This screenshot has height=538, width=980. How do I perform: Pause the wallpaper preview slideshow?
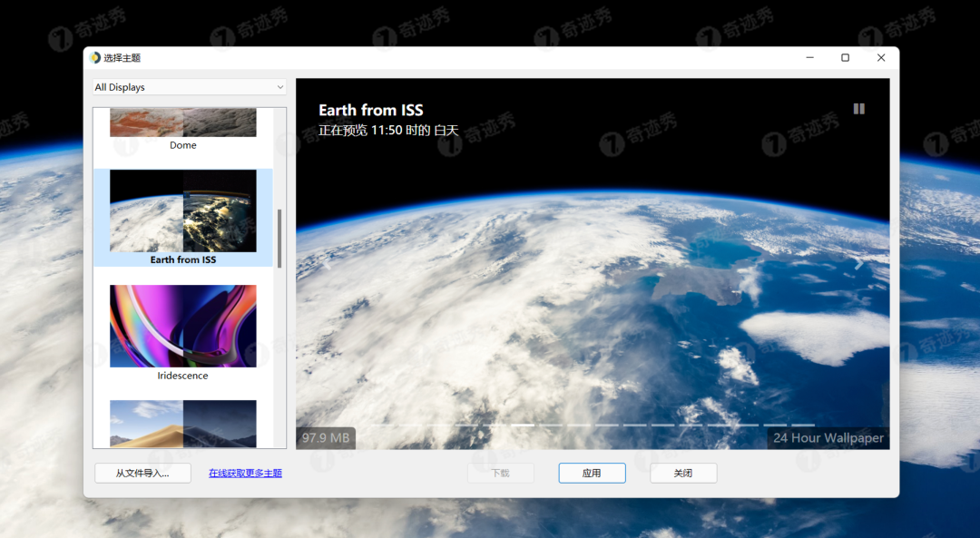tap(858, 109)
